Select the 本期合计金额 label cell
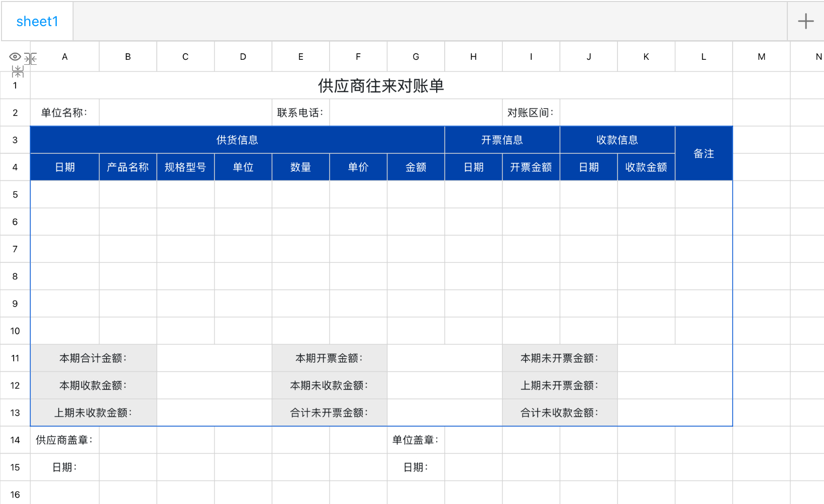This screenshot has height=504, width=824. [x=93, y=358]
